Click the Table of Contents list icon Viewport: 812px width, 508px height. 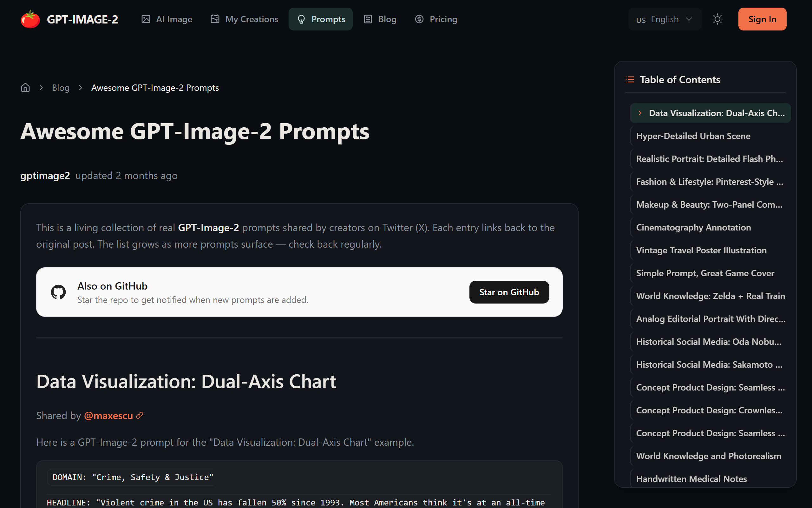coord(630,80)
